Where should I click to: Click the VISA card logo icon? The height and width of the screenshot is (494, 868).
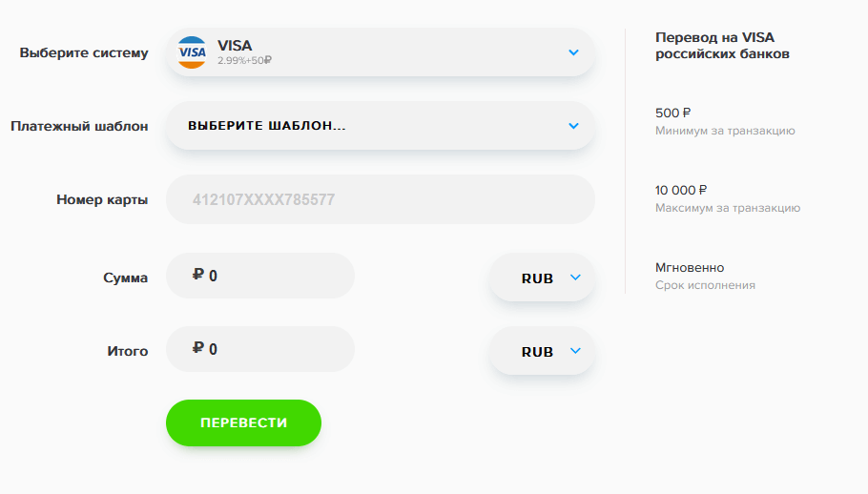click(x=193, y=52)
